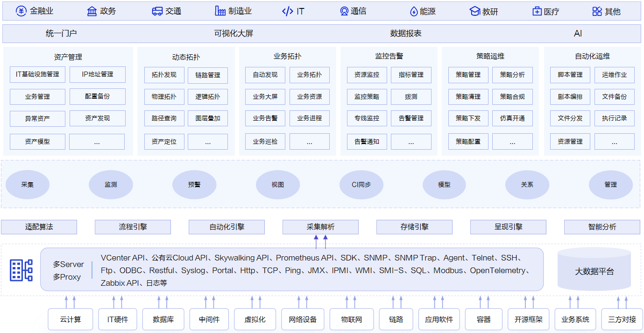Click the 关系 oval

click(527, 185)
